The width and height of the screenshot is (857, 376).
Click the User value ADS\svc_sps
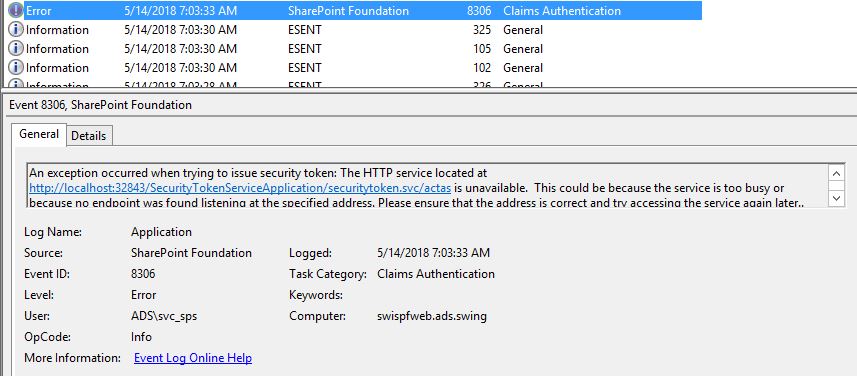point(164,316)
